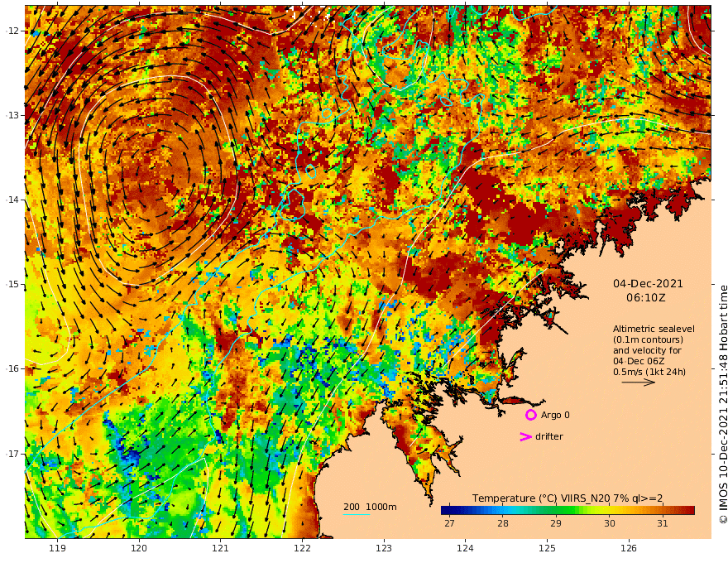
Task: Click latitude label -14 on the y-axis
Action: coord(12,200)
